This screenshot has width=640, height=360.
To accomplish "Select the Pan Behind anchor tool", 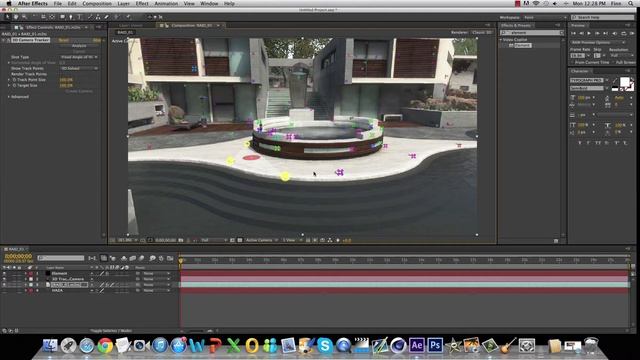I will 52,17.
